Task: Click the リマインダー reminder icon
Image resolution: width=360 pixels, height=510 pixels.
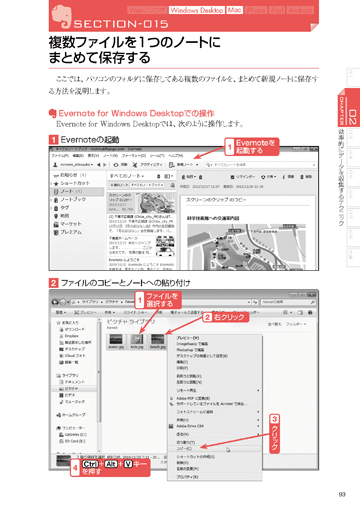Action: click(232, 177)
